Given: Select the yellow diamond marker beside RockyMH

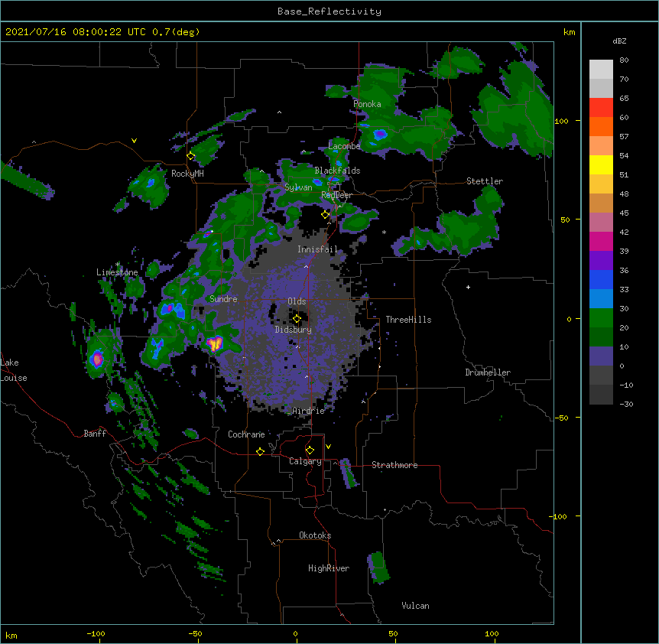Looking at the screenshot, I should coord(191,156).
